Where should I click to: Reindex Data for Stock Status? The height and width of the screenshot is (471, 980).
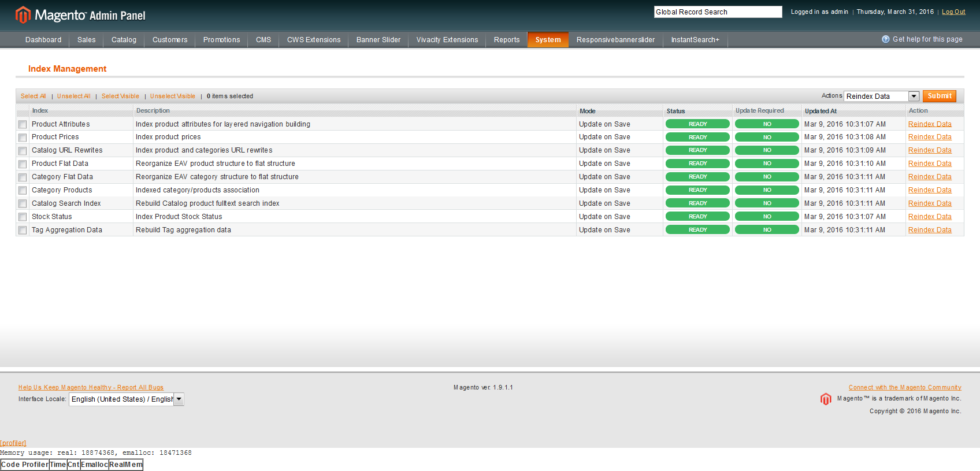930,217
